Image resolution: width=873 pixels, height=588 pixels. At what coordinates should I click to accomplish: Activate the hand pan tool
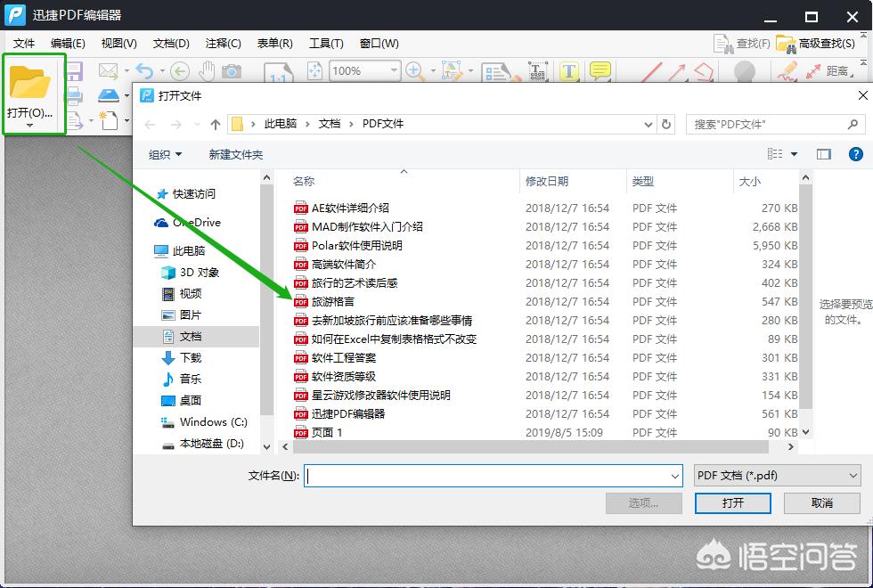[206, 71]
